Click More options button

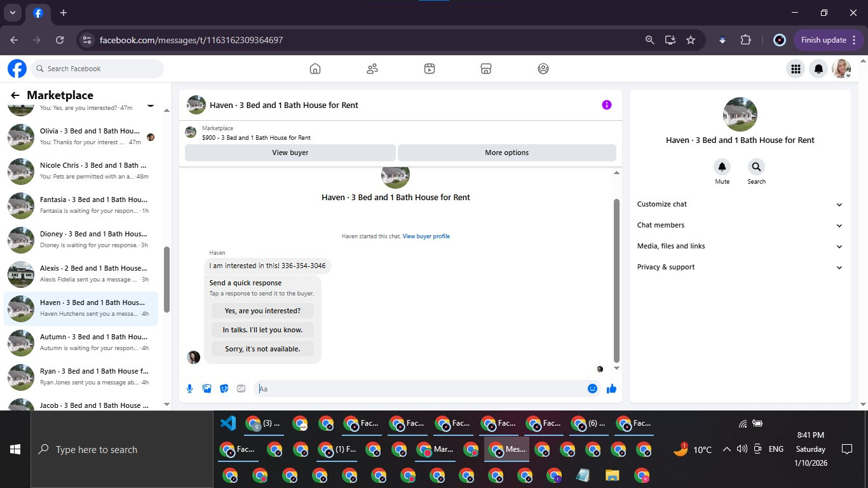coord(506,152)
